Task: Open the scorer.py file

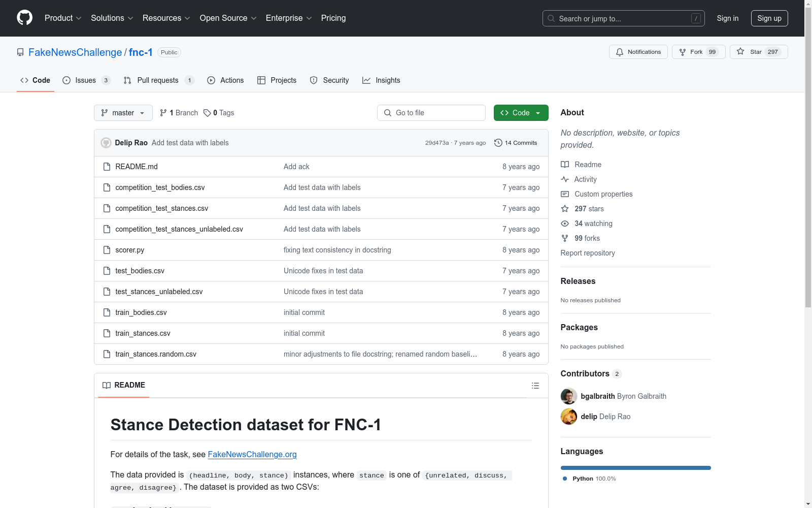Action: pyautogui.click(x=130, y=250)
